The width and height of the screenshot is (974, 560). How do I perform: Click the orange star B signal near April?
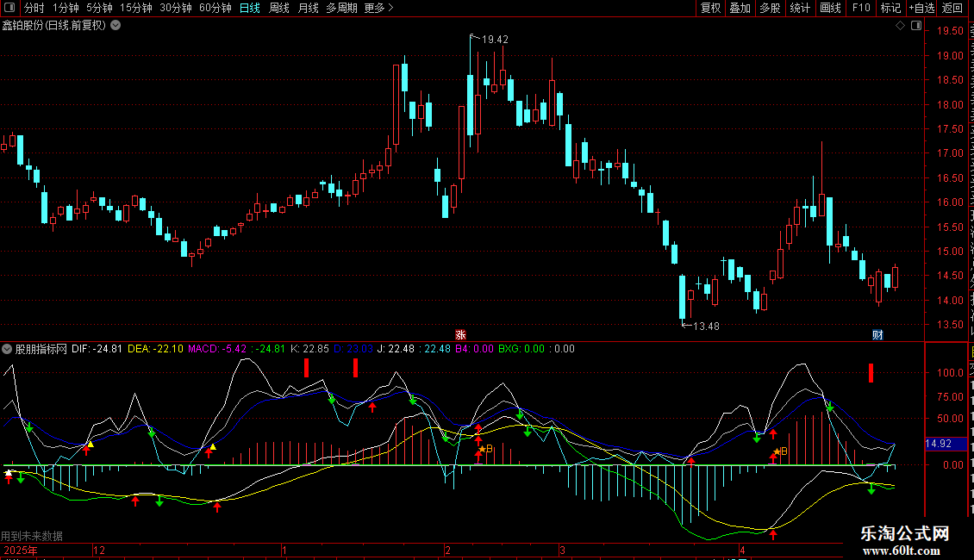[780, 451]
